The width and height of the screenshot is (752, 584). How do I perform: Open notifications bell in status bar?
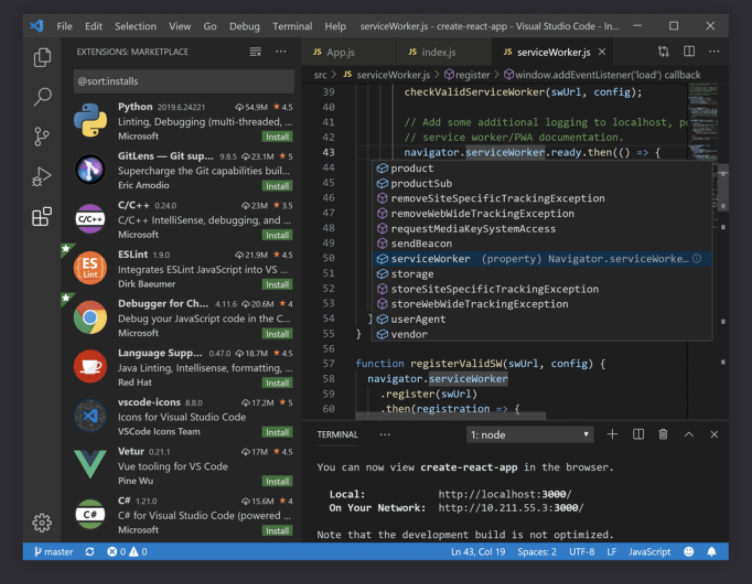(712, 552)
